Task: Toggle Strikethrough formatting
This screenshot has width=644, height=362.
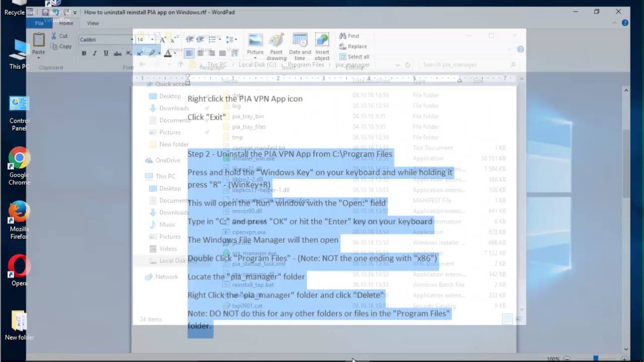Action: [117, 53]
